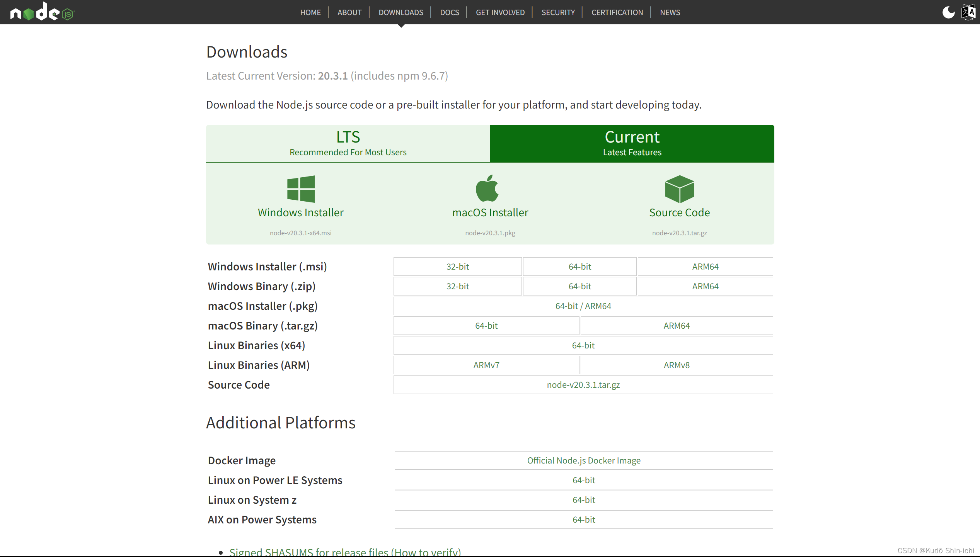The image size is (980, 557).
Task: Select 64-bit for AIX on Power Systems
Action: coord(584,520)
